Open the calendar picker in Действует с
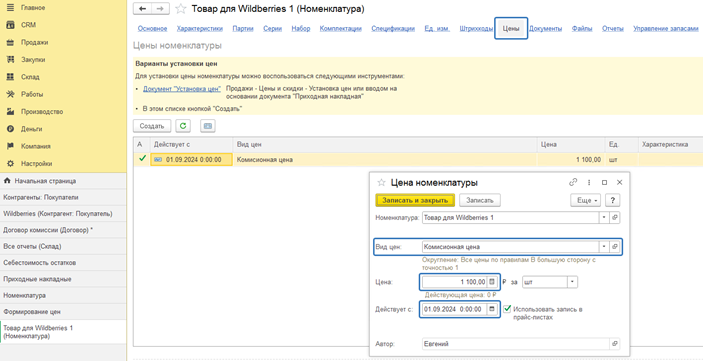This screenshot has height=361, width=703. click(492, 309)
